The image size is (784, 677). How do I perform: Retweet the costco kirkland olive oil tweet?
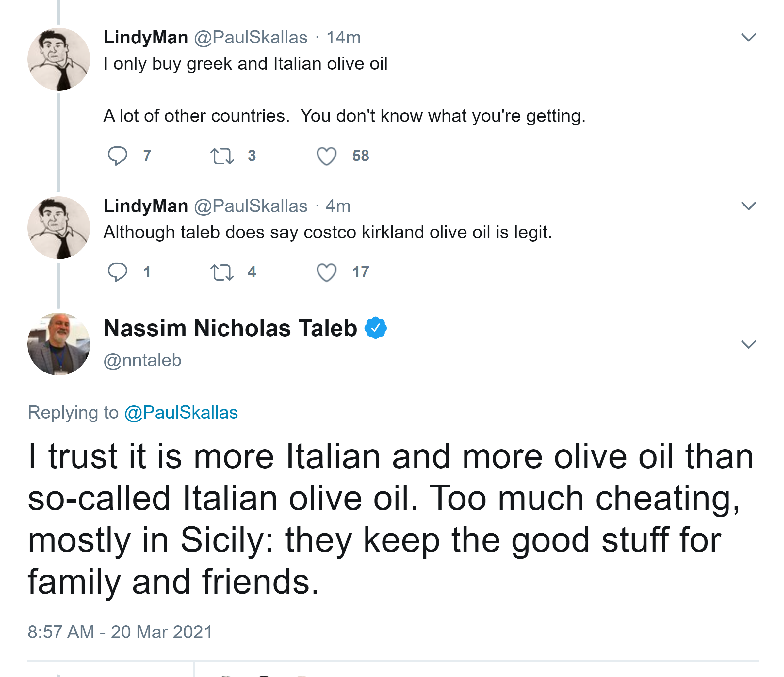(x=222, y=272)
